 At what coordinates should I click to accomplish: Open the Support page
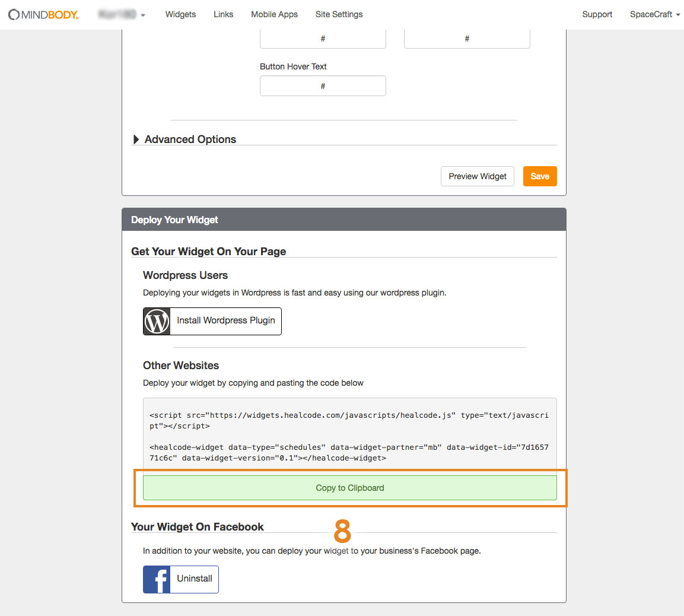597,14
